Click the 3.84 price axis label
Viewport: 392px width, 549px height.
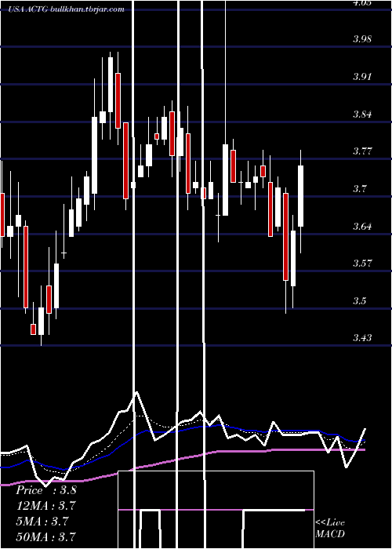[x=362, y=115]
